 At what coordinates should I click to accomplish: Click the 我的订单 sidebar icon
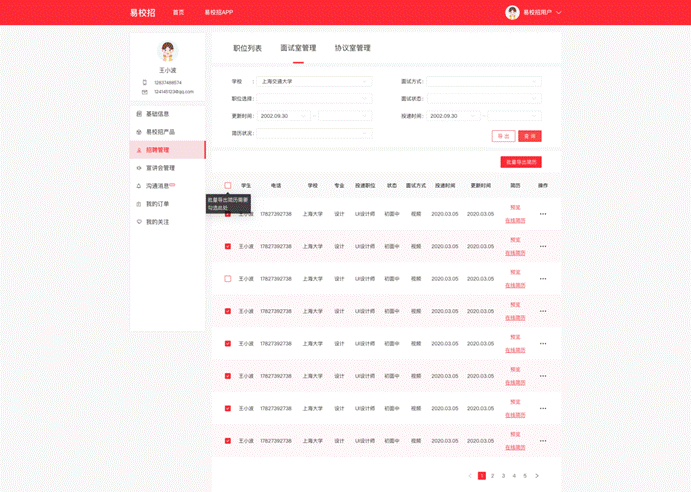point(139,204)
